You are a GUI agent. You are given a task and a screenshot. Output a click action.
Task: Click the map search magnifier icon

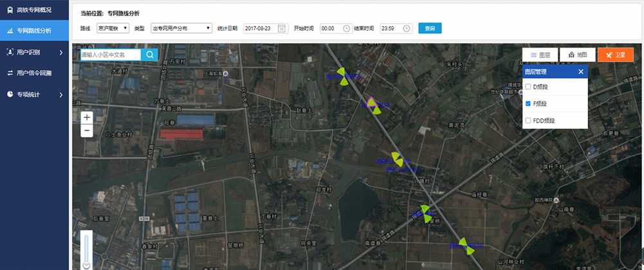point(149,55)
